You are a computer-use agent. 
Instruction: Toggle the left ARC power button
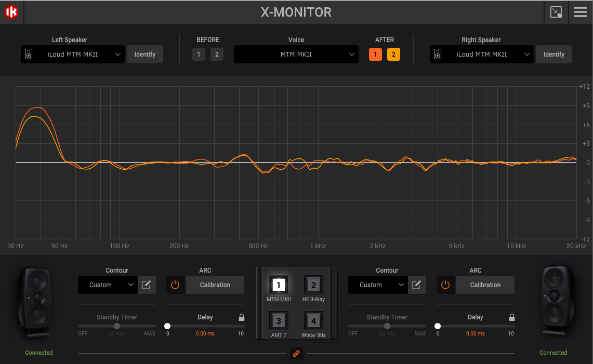(x=175, y=285)
